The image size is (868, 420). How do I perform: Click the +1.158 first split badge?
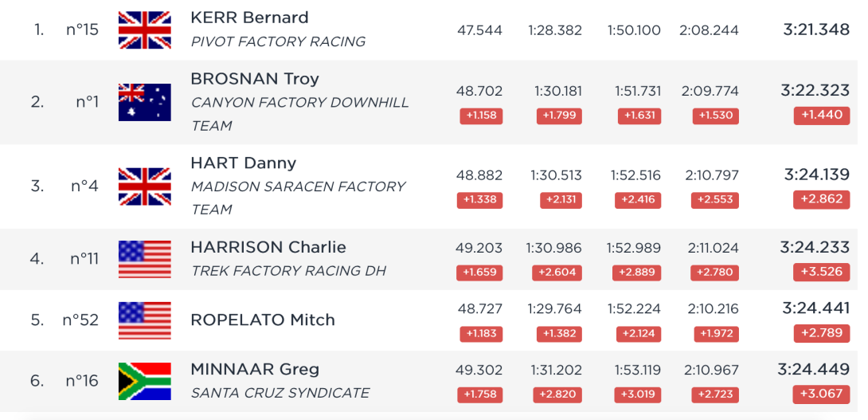[x=481, y=116]
